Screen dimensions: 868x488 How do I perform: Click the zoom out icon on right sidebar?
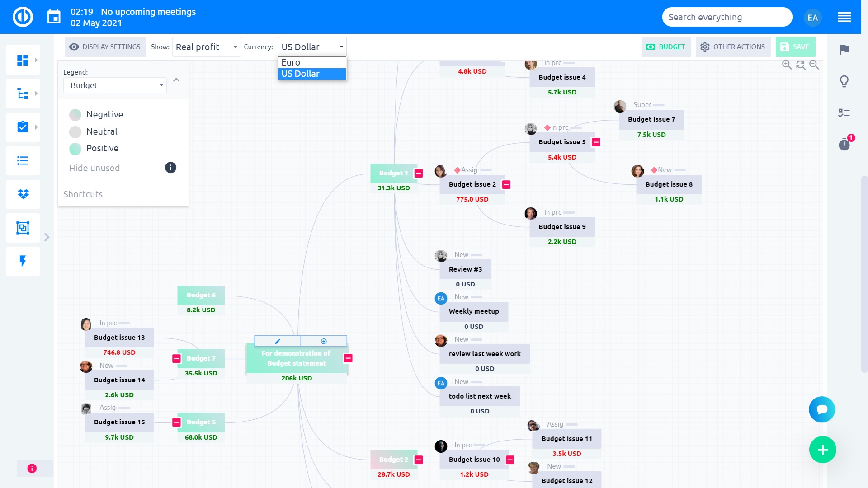coord(814,65)
